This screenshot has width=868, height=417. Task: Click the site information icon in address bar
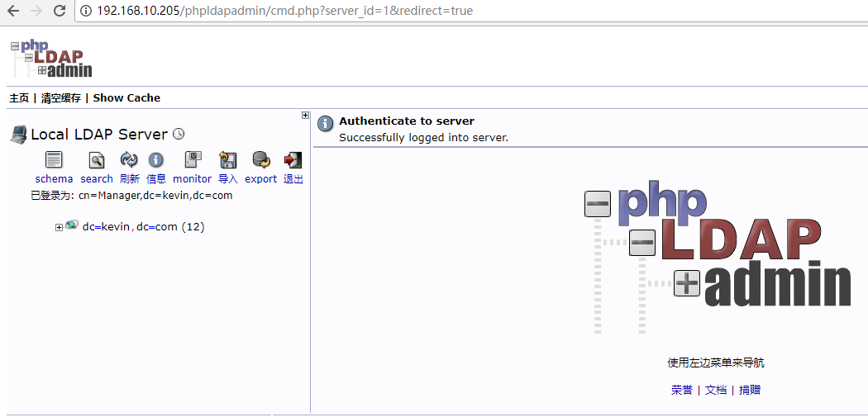(86, 11)
